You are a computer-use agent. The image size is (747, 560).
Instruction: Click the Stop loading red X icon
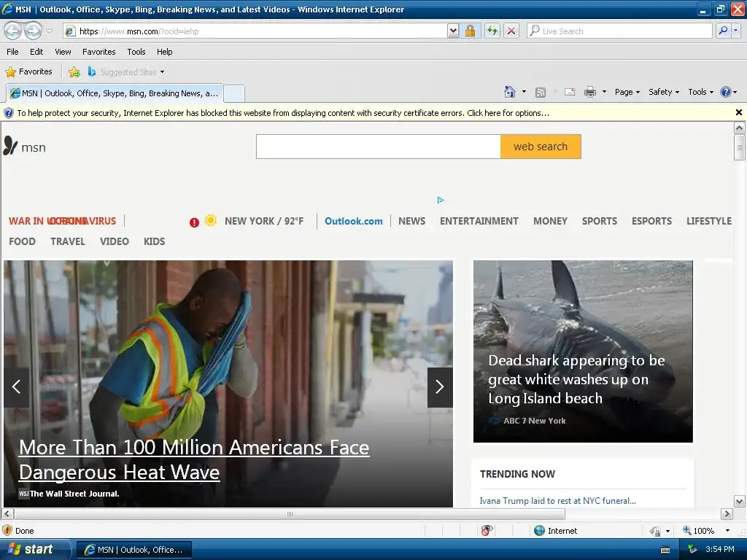[x=511, y=31]
